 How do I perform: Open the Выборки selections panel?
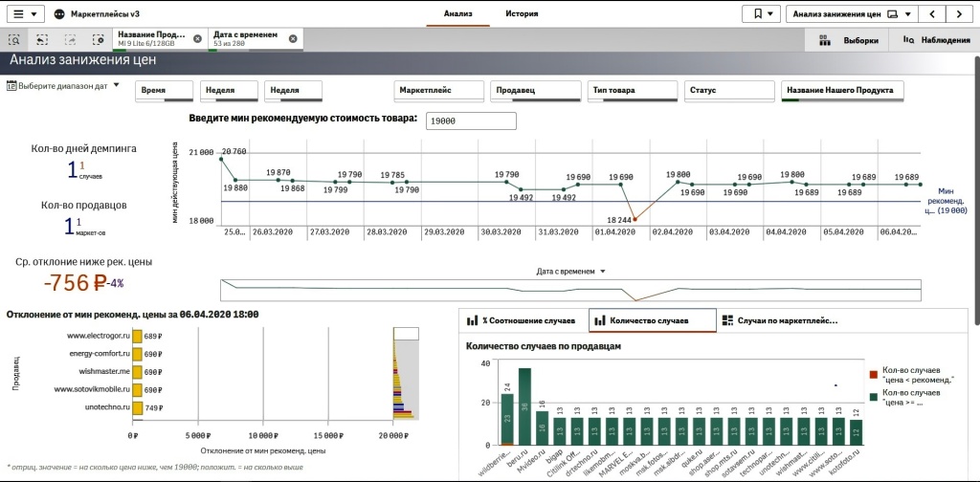(x=849, y=40)
